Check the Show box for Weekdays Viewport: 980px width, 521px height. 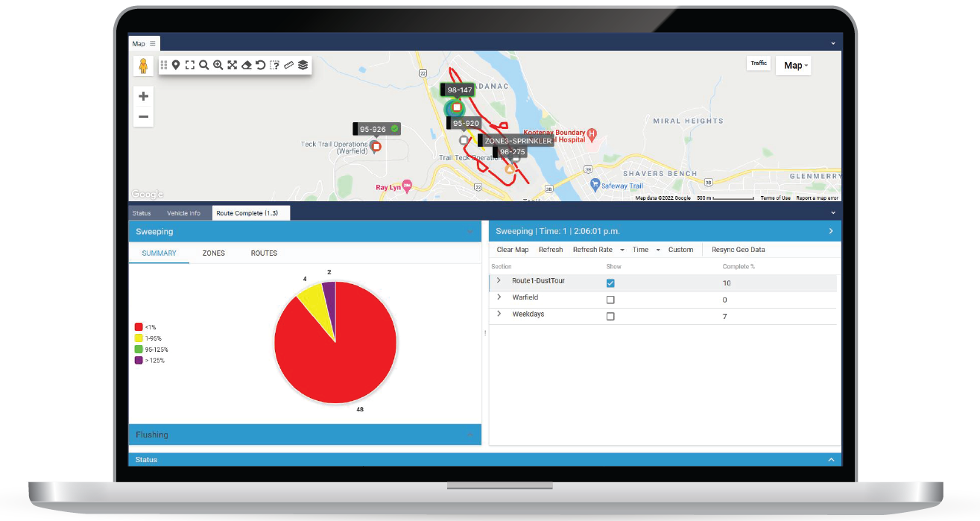[610, 316]
